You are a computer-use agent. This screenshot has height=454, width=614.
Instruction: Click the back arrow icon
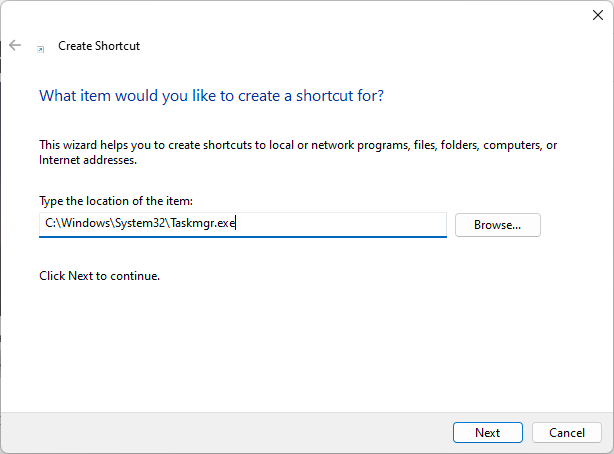coord(15,45)
